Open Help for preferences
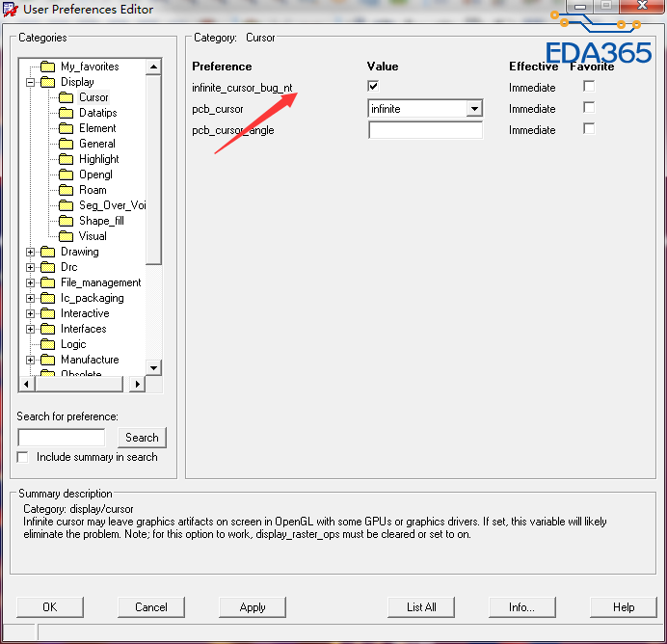The width and height of the screenshot is (667, 644). pos(624,607)
